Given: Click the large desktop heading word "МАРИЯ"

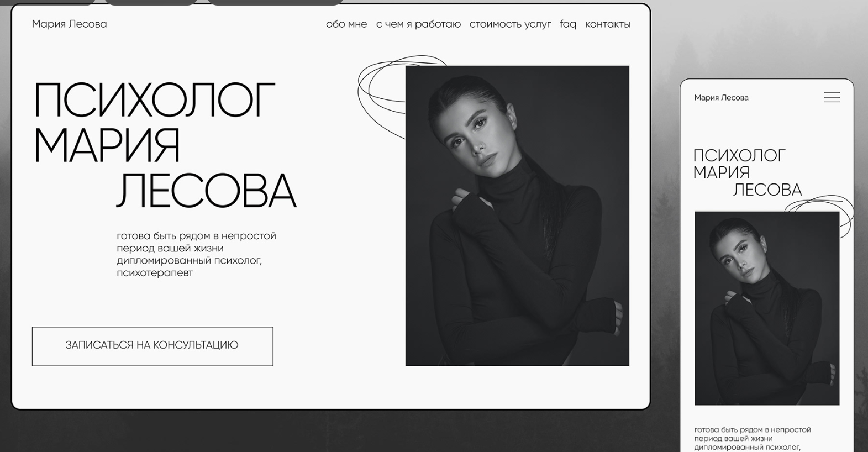Looking at the screenshot, I should (107, 145).
